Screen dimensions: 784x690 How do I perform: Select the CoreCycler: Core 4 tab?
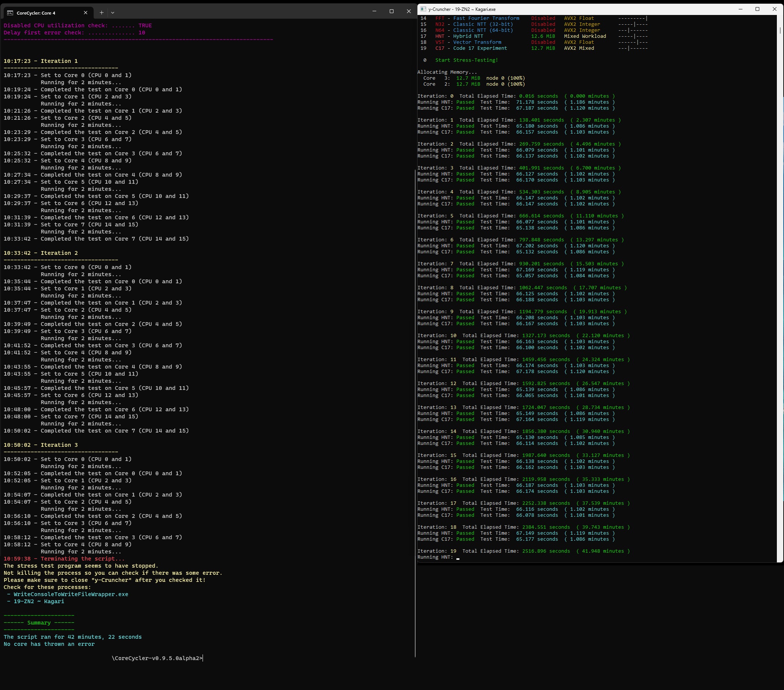click(42, 13)
